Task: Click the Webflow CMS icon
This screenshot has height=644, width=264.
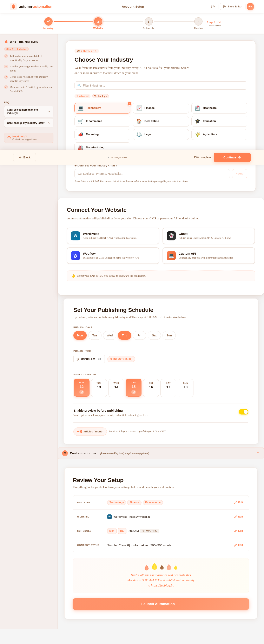Action: (75, 255)
